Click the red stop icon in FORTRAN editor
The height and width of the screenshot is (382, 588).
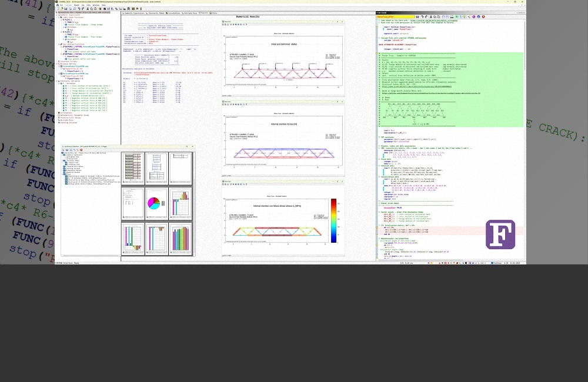(483, 17)
